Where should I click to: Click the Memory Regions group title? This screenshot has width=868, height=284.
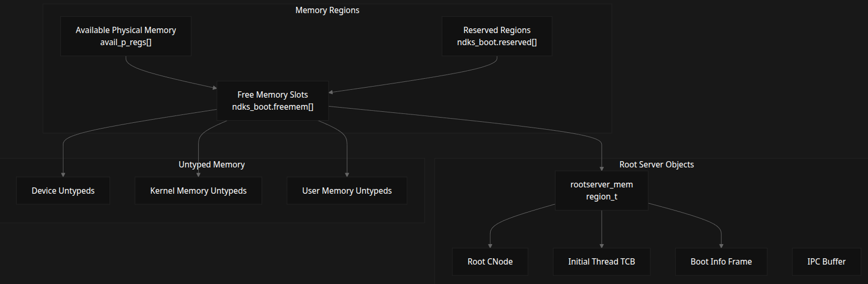point(327,10)
